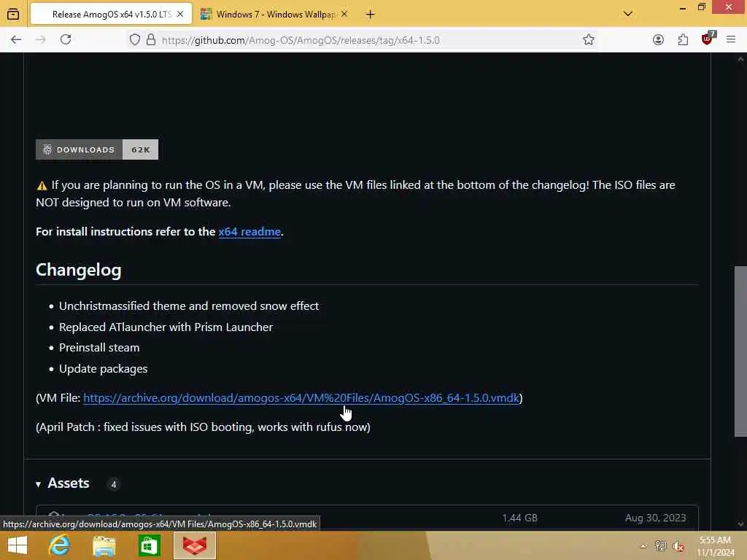Open File Explorer from taskbar
Screen dimensions: 747x560
pyautogui.click(x=104, y=545)
